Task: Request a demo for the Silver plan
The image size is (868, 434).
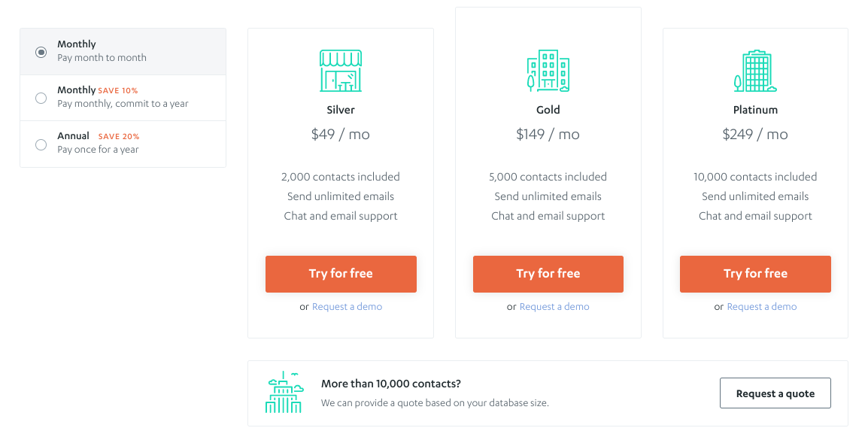Action: pyautogui.click(x=347, y=307)
